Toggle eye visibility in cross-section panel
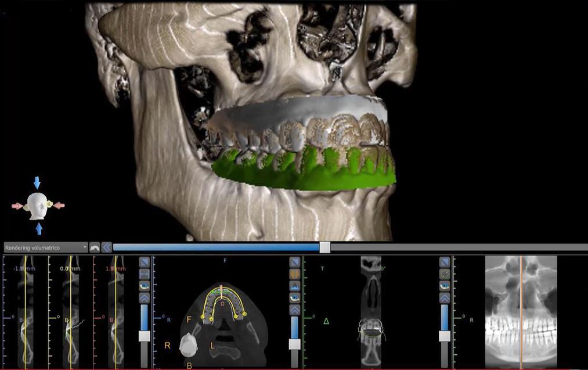Screen dimensions: 588x370 click(x=144, y=286)
